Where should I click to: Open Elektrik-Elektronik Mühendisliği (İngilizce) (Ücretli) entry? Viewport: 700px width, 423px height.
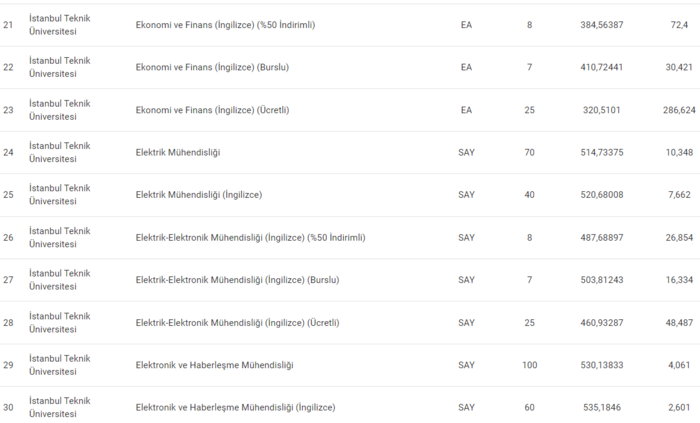pyautogui.click(x=237, y=323)
